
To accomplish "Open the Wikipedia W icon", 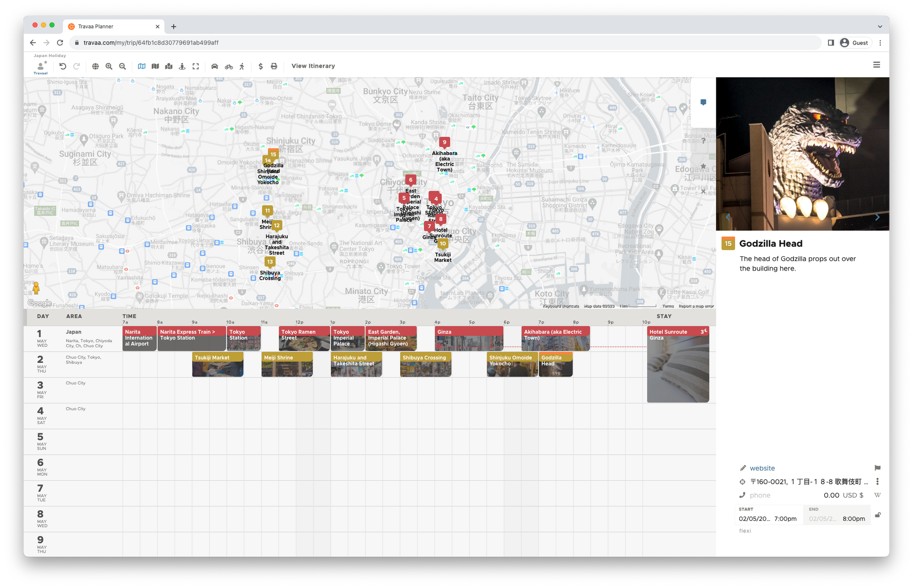I will [877, 495].
